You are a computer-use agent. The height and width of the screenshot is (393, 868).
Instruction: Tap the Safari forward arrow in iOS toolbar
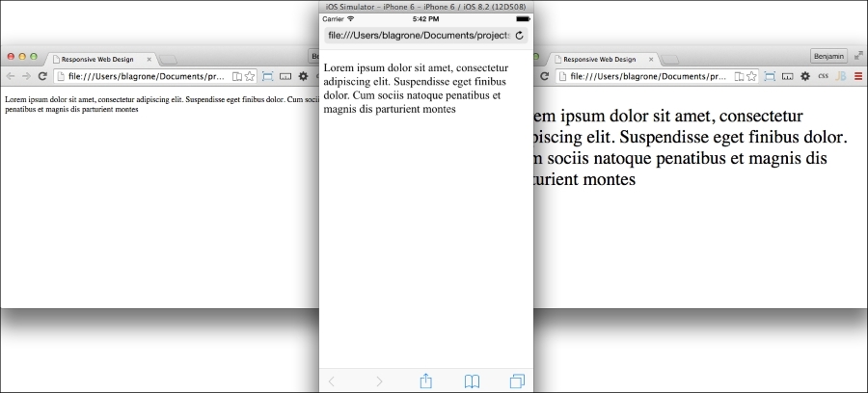(379, 381)
